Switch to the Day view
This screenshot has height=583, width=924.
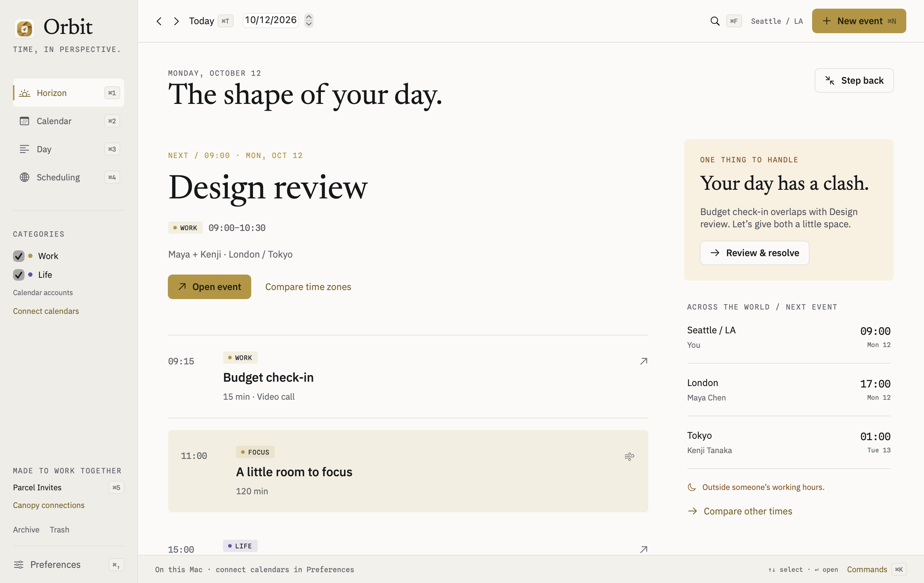pyautogui.click(x=68, y=149)
